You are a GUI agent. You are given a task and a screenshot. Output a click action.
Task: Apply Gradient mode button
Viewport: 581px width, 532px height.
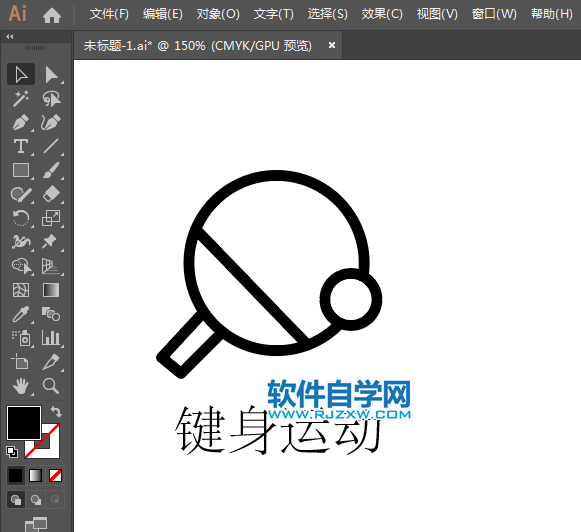(x=36, y=475)
